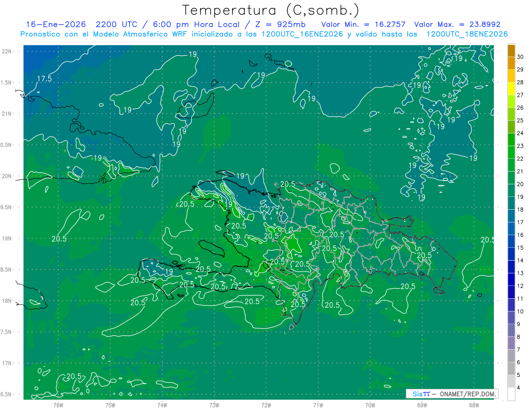
Task: Click the '17' value on the color scale
Action: tap(521, 222)
